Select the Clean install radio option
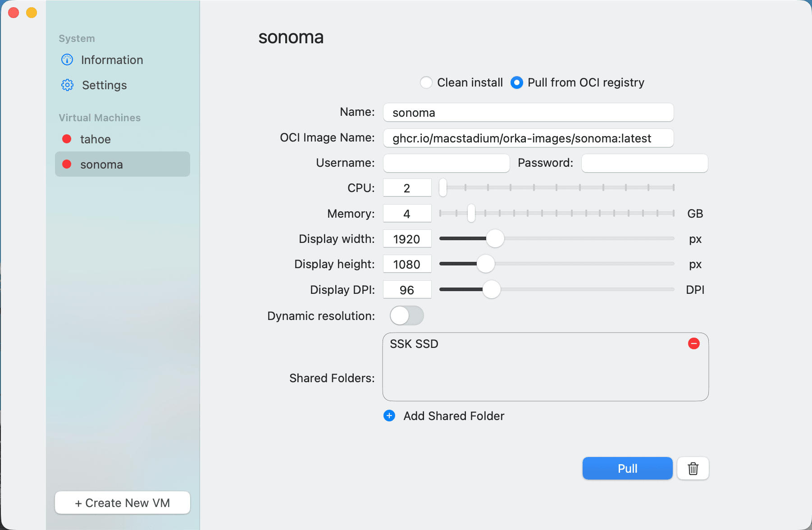Image resolution: width=812 pixels, height=530 pixels. tap(426, 82)
